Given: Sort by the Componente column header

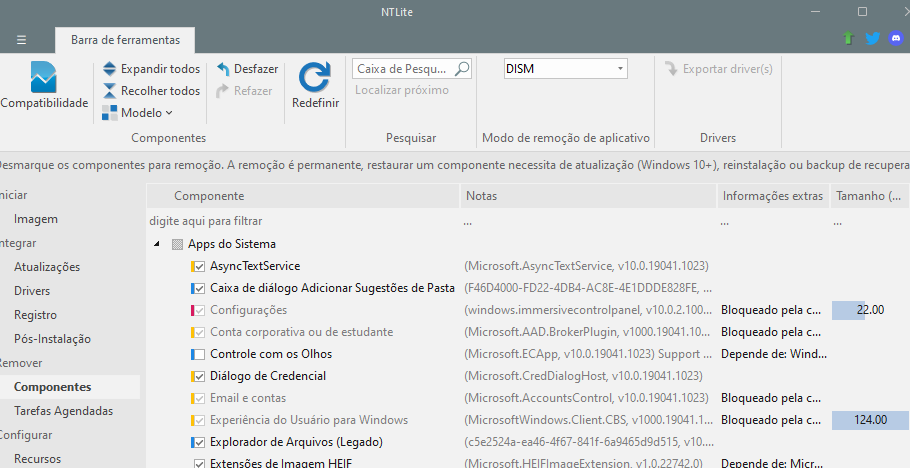Looking at the screenshot, I should [x=303, y=196].
